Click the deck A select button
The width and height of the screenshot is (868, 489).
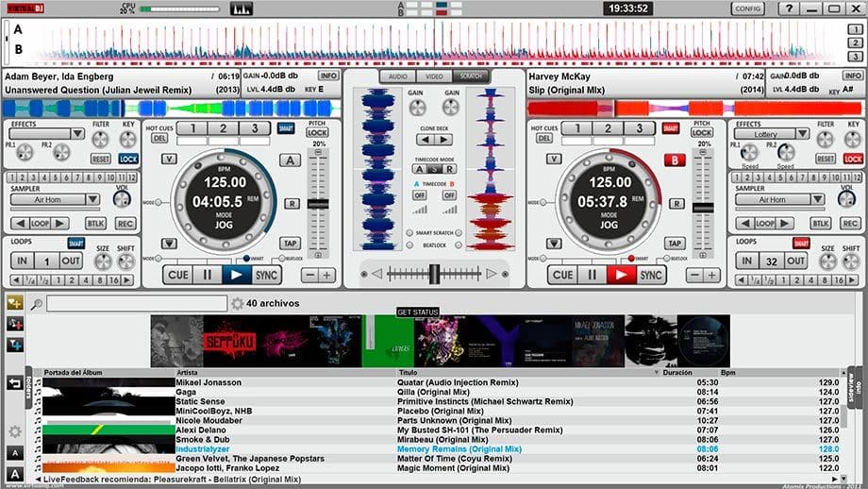290,160
